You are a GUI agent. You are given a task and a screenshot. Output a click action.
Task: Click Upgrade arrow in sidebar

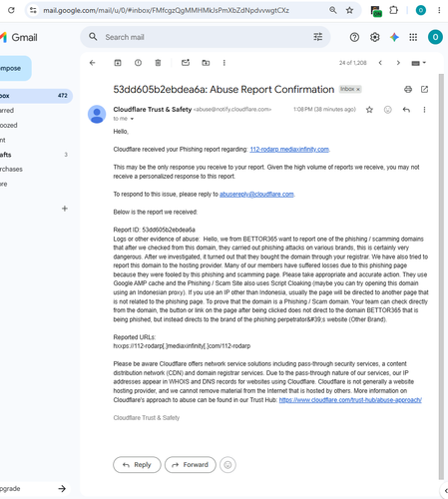pos(62,488)
